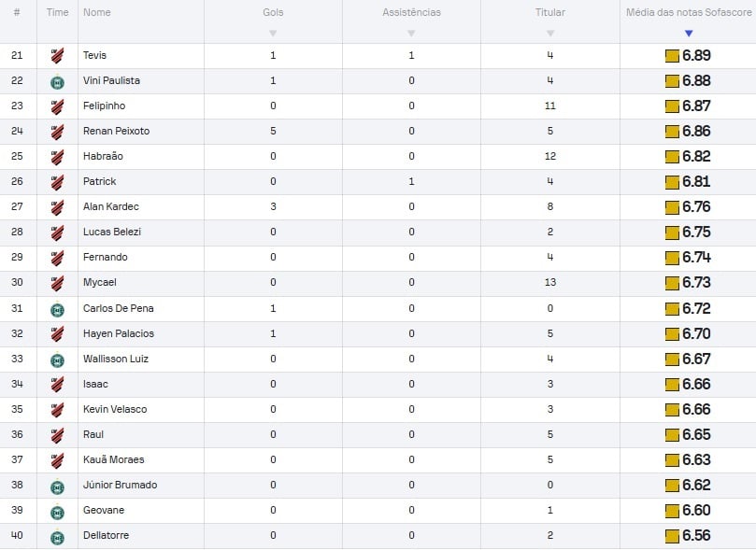This screenshot has width=756, height=550.
Task: Select the Time column header
Action: coord(57,12)
